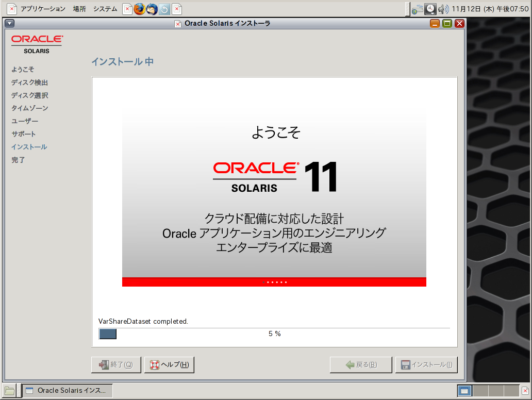The image size is (532, 400).
Task: Click the ユーザー step in sidebar
Action: point(25,121)
